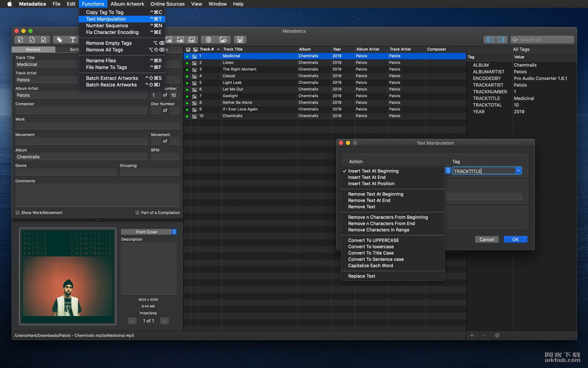Click the ENCODEDBY tag row
This screenshot has width=588, height=368.
tap(521, 78)
